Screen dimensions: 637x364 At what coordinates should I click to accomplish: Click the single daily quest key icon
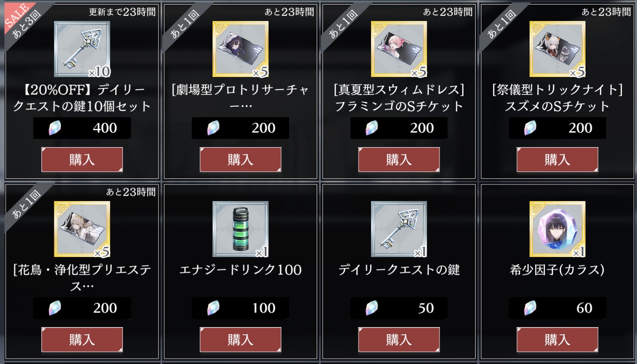[399, 229]
